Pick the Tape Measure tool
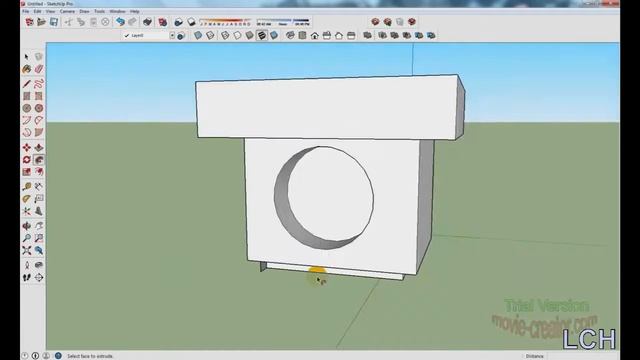The image size is (640, 360). (x=27, y=187)
